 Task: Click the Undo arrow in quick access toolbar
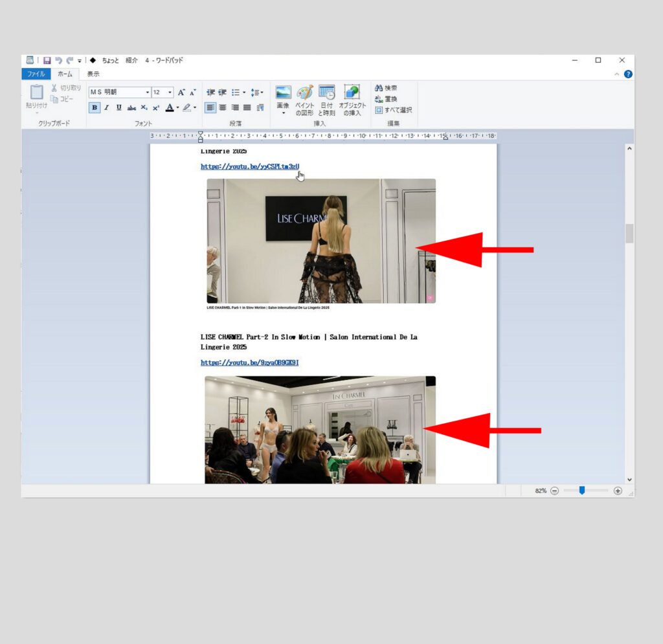coord(58,60)
